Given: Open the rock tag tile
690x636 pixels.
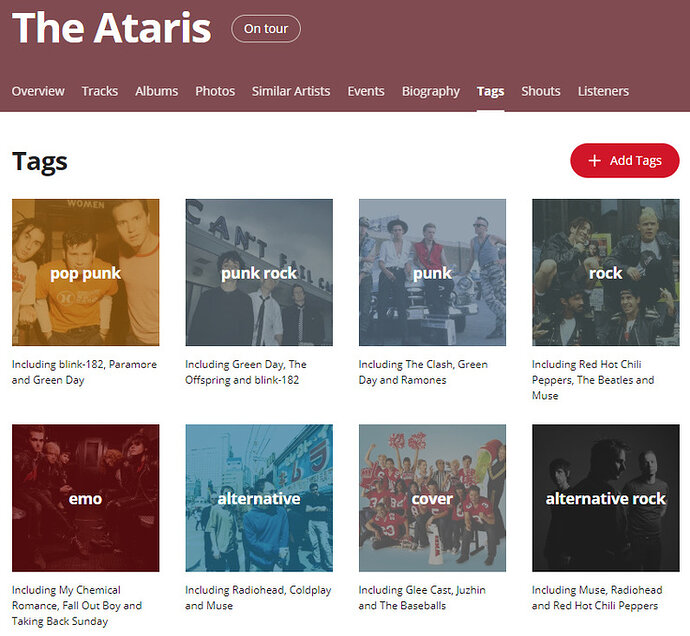Looking at the screenshot, I should (606, 272).
